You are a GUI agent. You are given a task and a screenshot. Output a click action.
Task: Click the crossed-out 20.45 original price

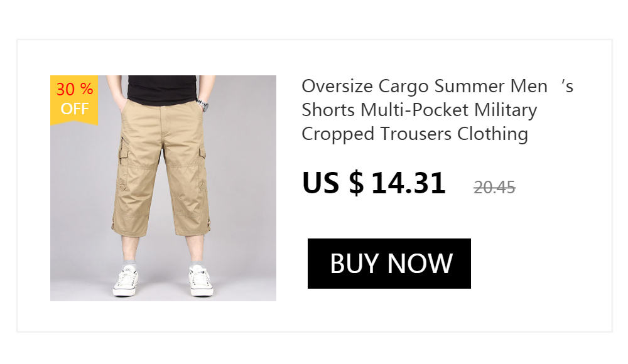[x=494, y=188]
